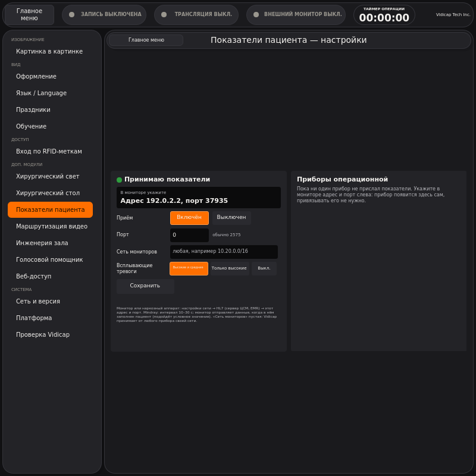This screenshot has width=476, height=476.
Task: Set Приём to Включён
Action: 189,218
